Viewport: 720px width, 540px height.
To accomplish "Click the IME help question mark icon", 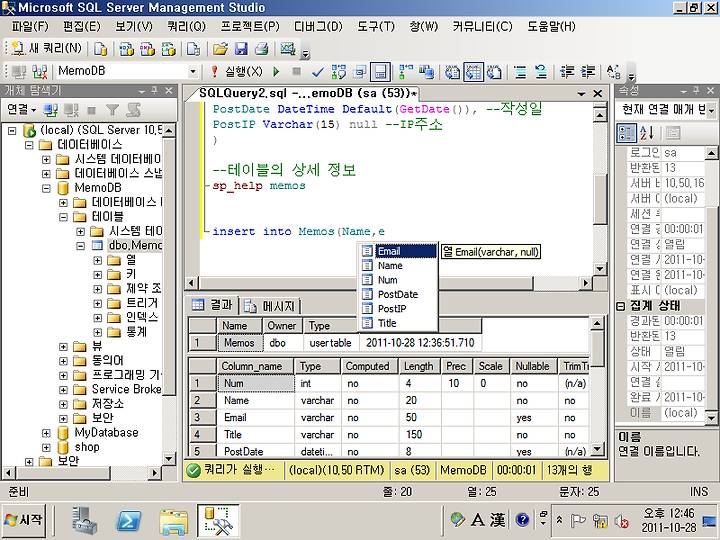I will click(x=523, y=519).
